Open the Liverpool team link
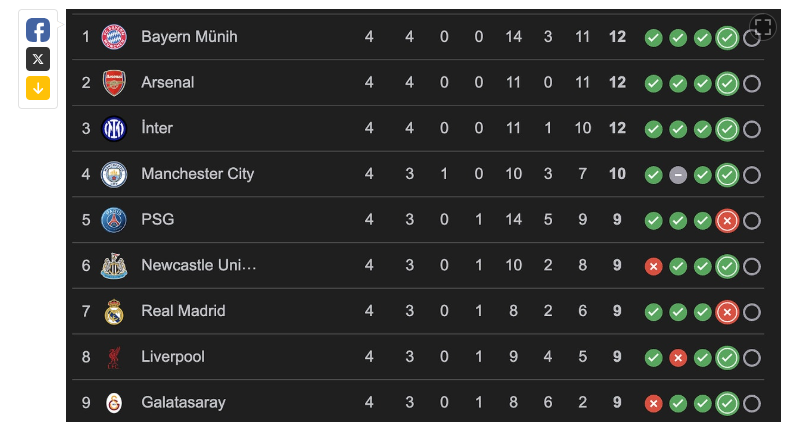The width and height of the screenshot is (804, 434). point(173,357)
